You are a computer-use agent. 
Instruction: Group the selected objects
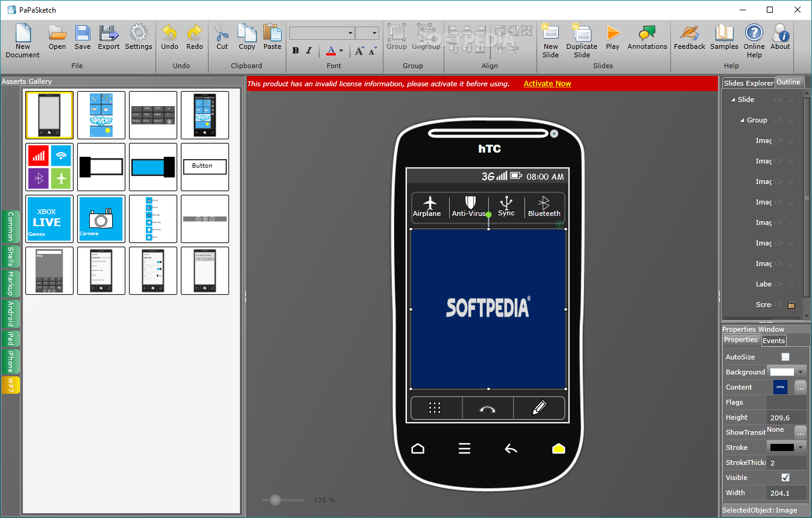(x=397, y=37)
